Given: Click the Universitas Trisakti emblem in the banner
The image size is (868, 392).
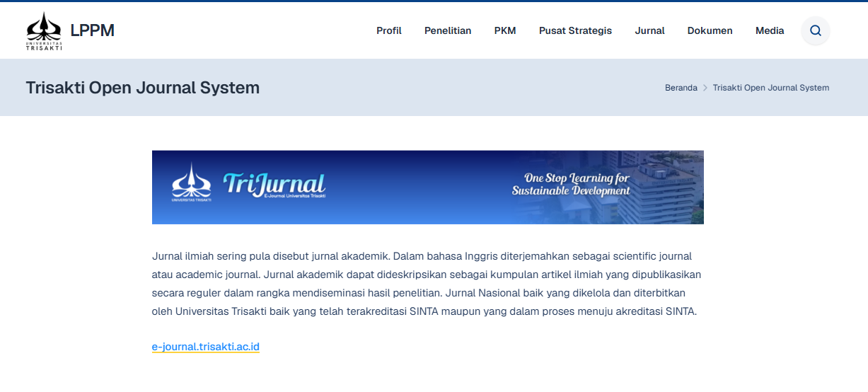Looking at the screenshot, I should coord(191,183).
